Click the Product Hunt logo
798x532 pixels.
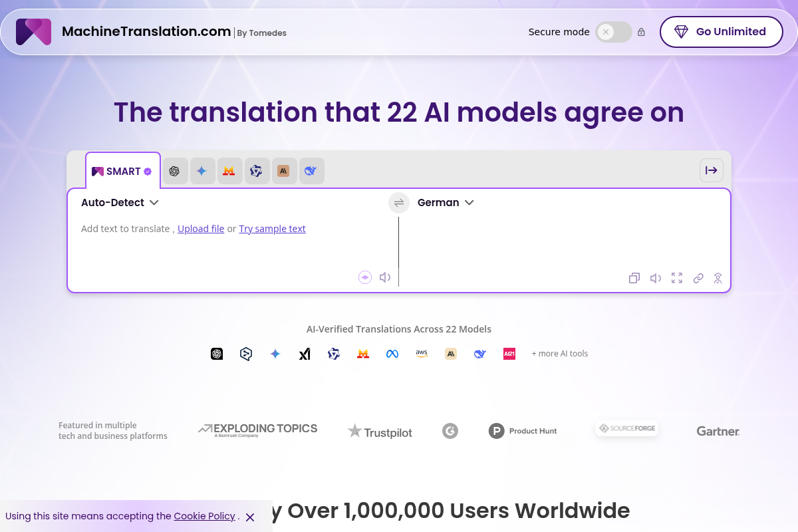coord(523,431)
